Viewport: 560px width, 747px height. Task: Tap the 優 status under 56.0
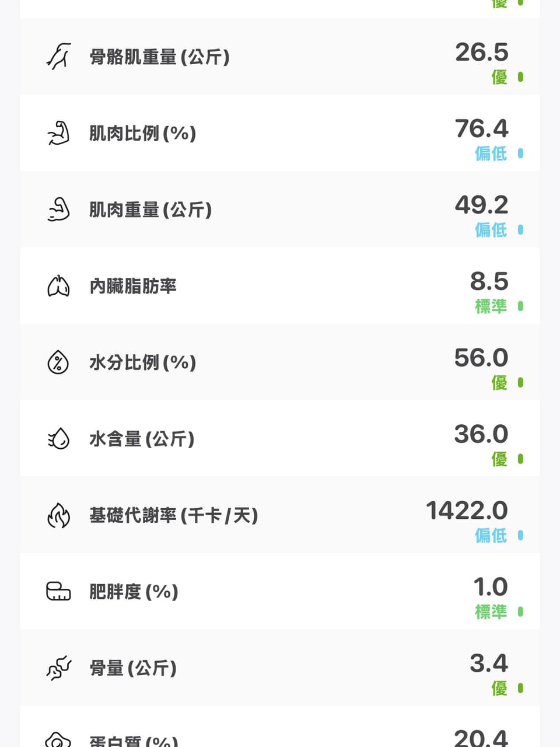click(499, 383)
